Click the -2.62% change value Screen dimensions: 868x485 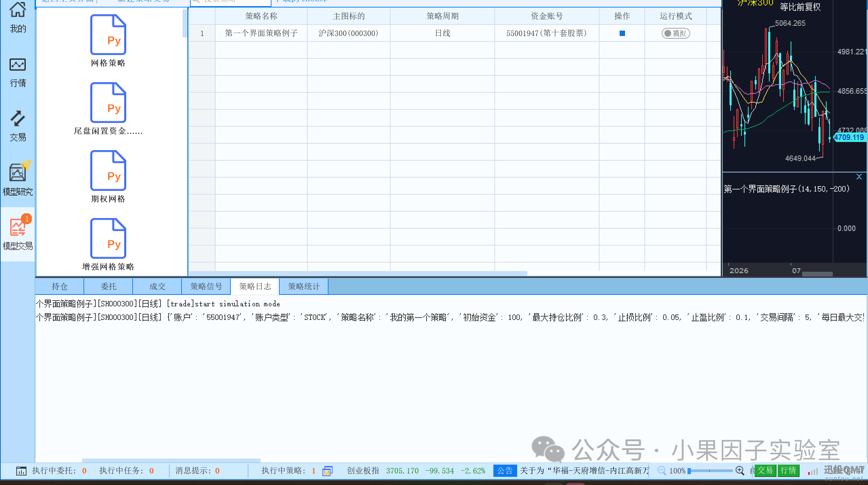(473, 471)
